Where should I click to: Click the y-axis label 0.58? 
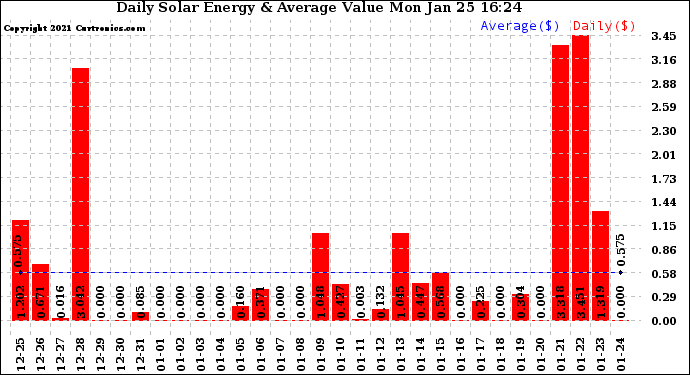[664, 274]
